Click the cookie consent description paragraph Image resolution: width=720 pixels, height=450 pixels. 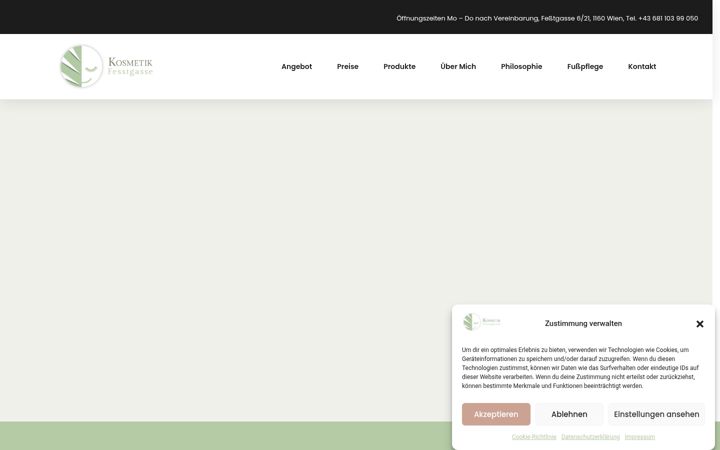tap(580, 368)
